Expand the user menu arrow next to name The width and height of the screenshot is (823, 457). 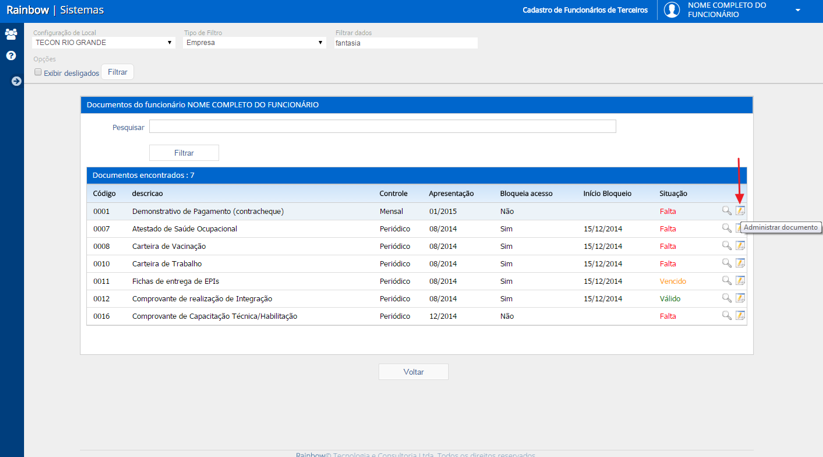point(798,10)
